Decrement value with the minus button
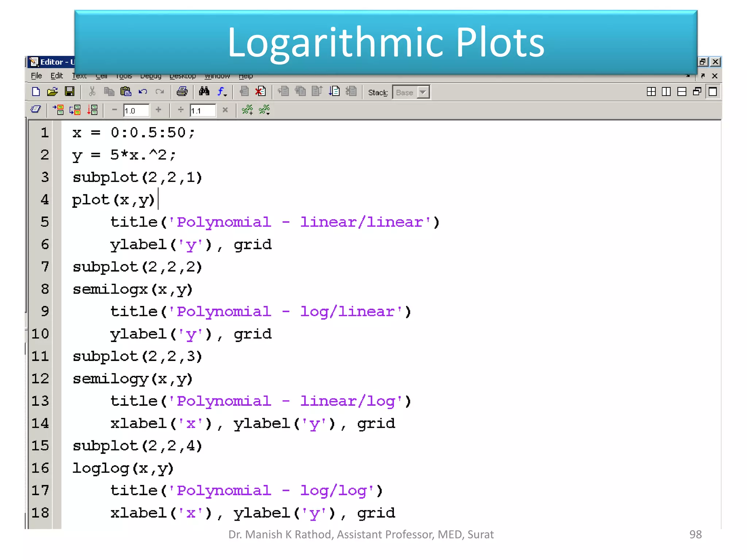 pyautogui.click(x=115, y=110)
